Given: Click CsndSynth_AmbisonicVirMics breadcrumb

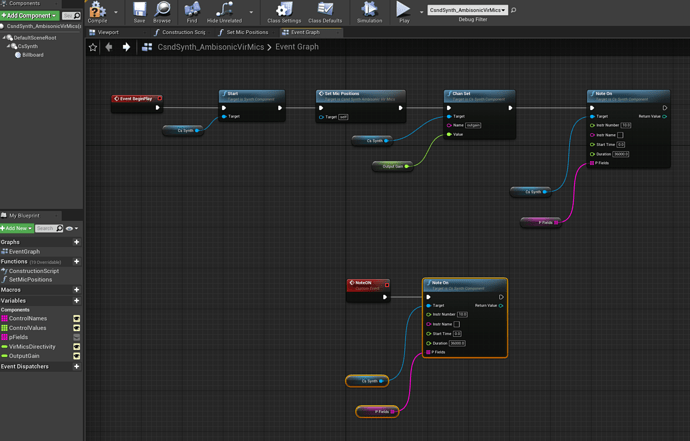Looking at the screenshot, I should 211,47.
